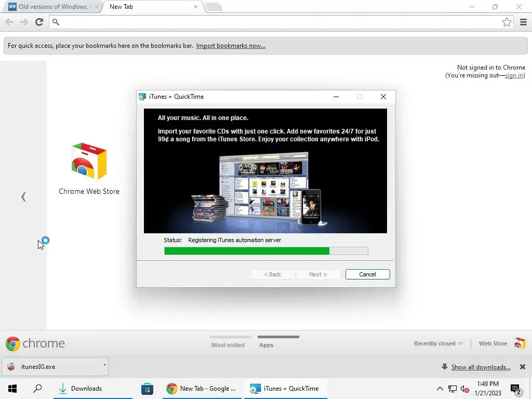Open the Microsoft Store taskbar icon
This screenshot has height=399, width=532.
pos(147,389)
